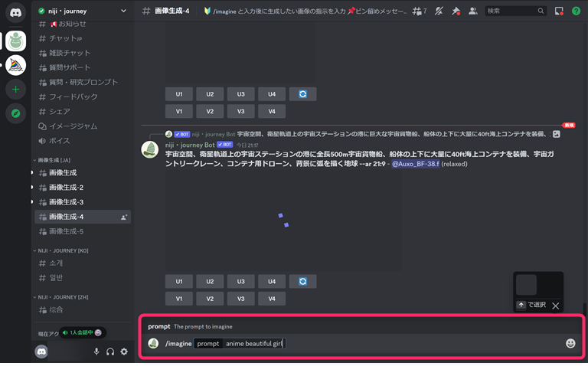Open inbox icon in header
The image size is (588, 366).
click(559, 11)
